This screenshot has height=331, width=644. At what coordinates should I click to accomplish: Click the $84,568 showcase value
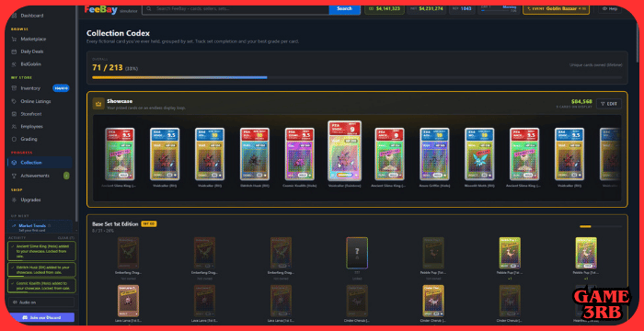pyautogui.click(x=581, y=101)
